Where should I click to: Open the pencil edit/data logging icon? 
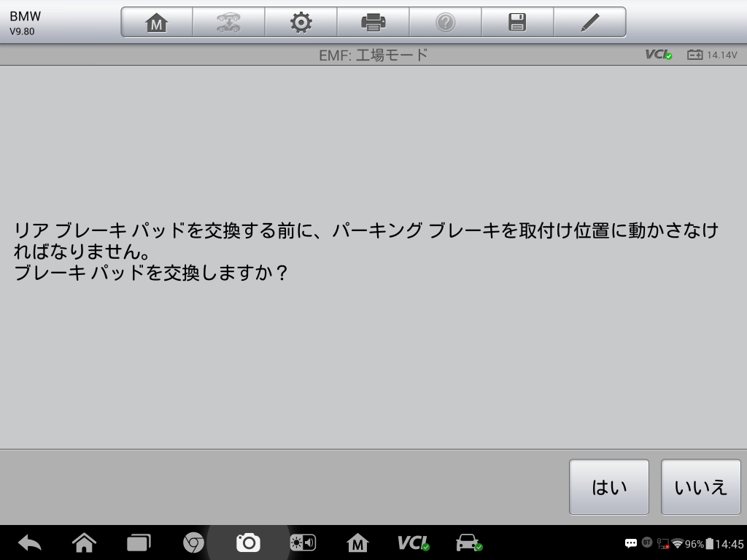[x=589, y=23]
